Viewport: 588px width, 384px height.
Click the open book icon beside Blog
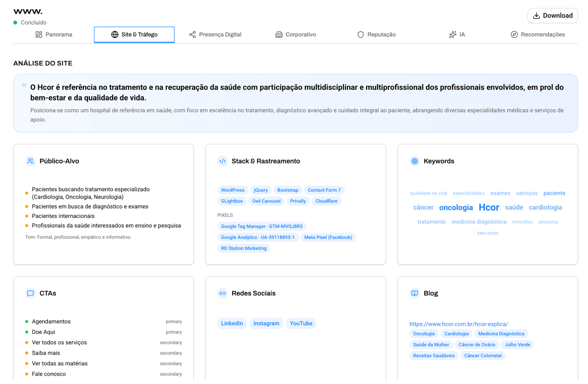[414, 293]
